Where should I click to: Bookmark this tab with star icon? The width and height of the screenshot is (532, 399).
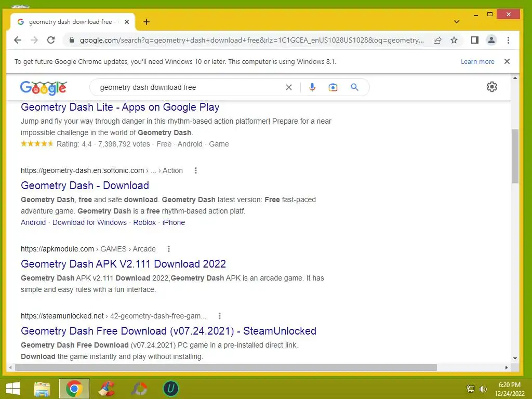454,40
